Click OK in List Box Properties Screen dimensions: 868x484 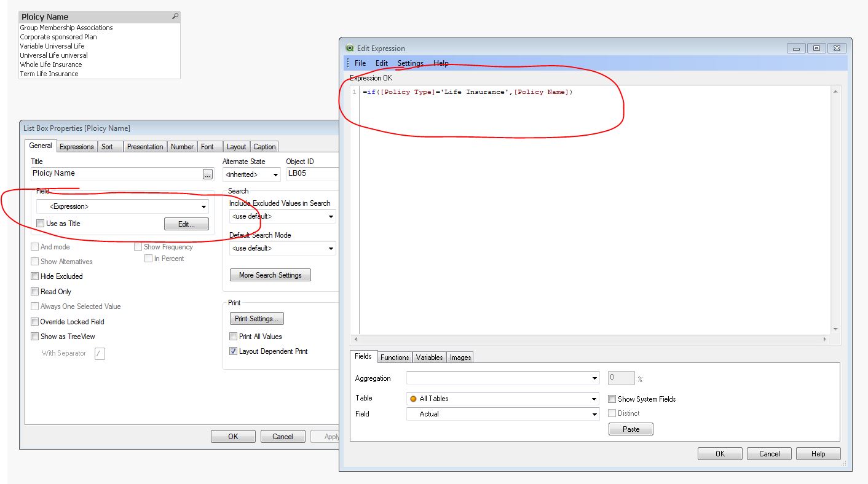233,437
